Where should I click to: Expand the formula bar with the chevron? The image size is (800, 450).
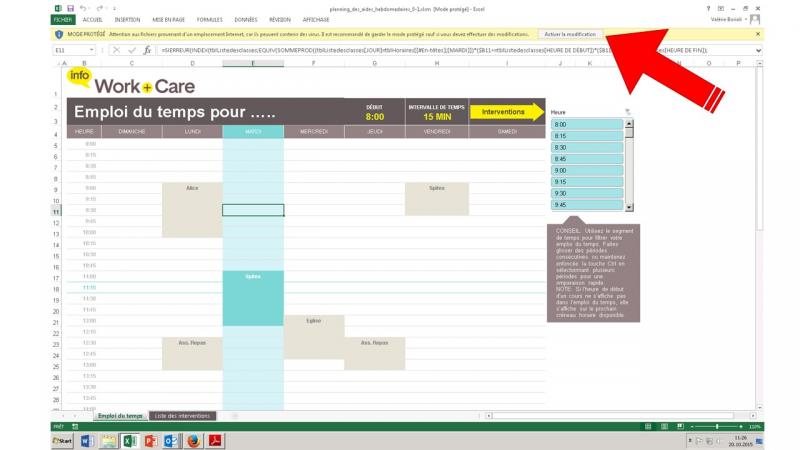[757, 49]
